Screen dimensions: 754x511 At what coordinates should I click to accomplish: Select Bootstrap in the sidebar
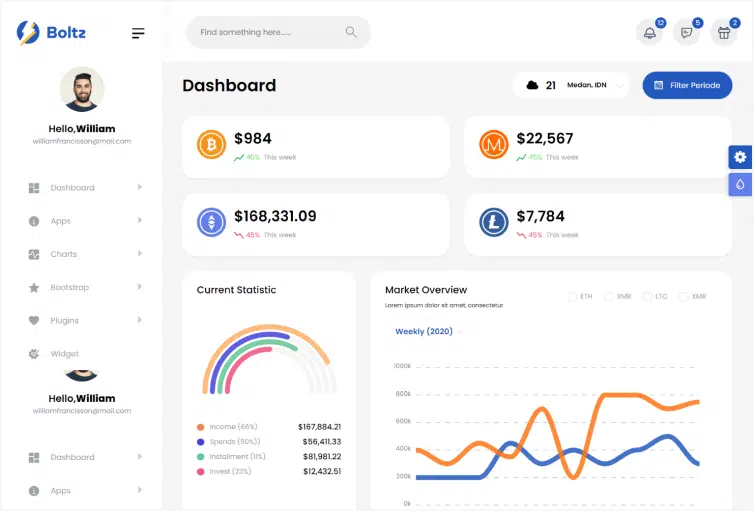[x=69, y=287]
